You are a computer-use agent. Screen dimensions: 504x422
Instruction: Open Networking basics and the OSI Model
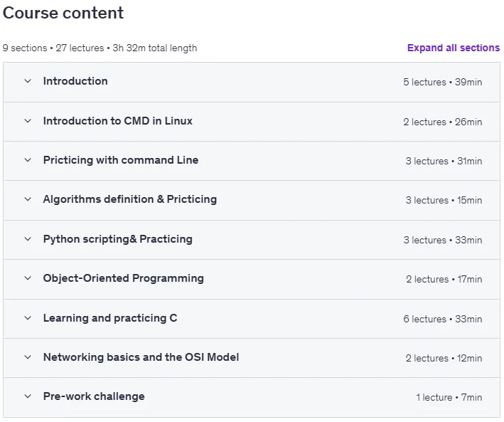(141, 357)
